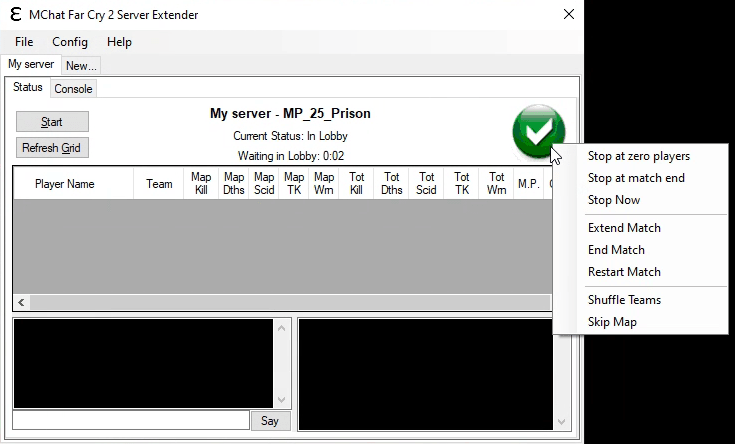Switch to the Console tab
The width and height of the screenshot is (735, 444).
tap(73, 89)
